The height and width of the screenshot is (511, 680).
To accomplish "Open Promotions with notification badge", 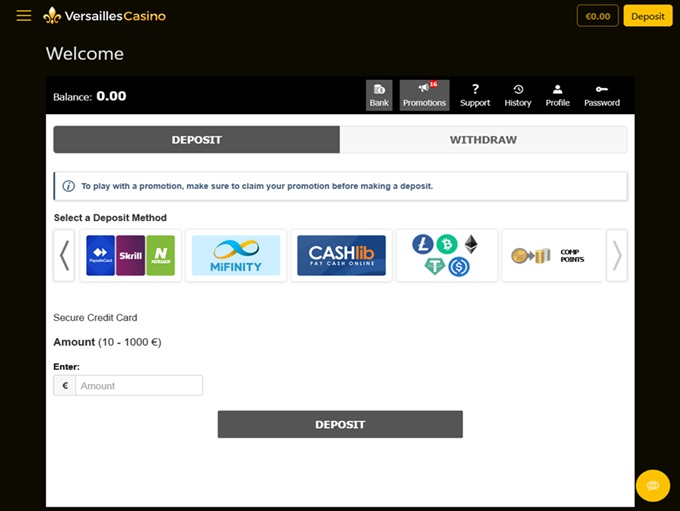I will click(424, 95).
